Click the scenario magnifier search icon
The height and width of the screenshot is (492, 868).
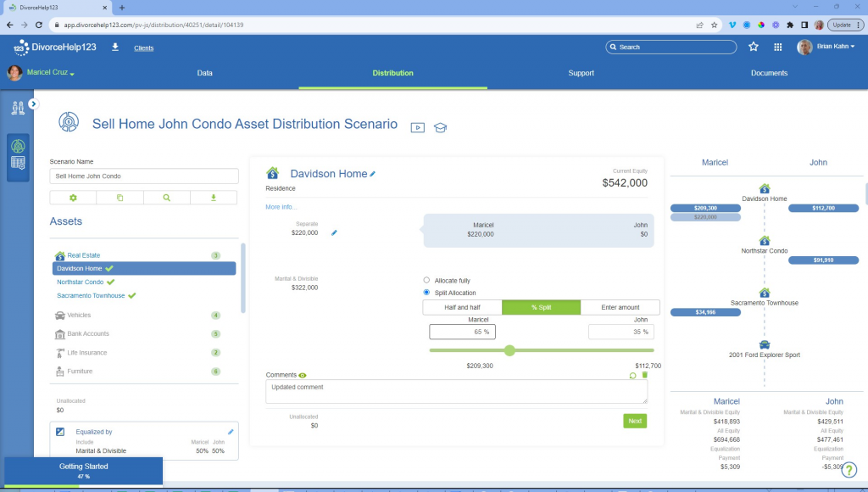coord(167,198)
